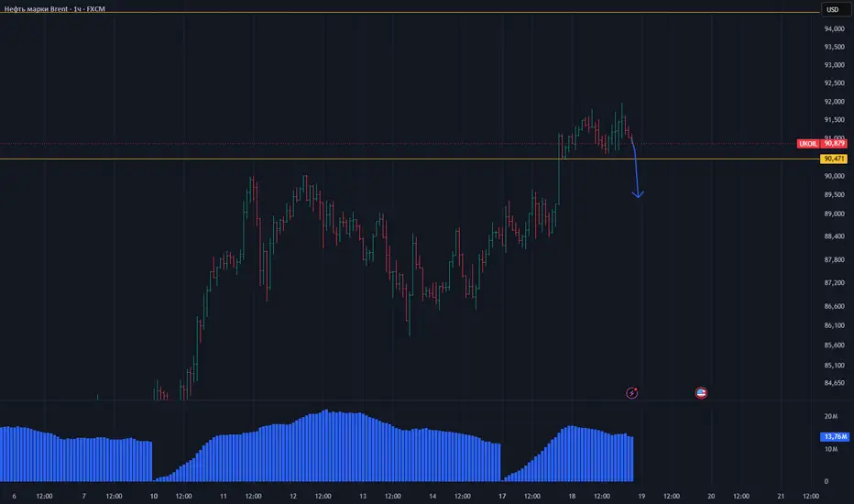Image resolution: width=854 pixels, height=504 pixels.
Task: Click the 20M volume scale label
Action: (830, 416)
